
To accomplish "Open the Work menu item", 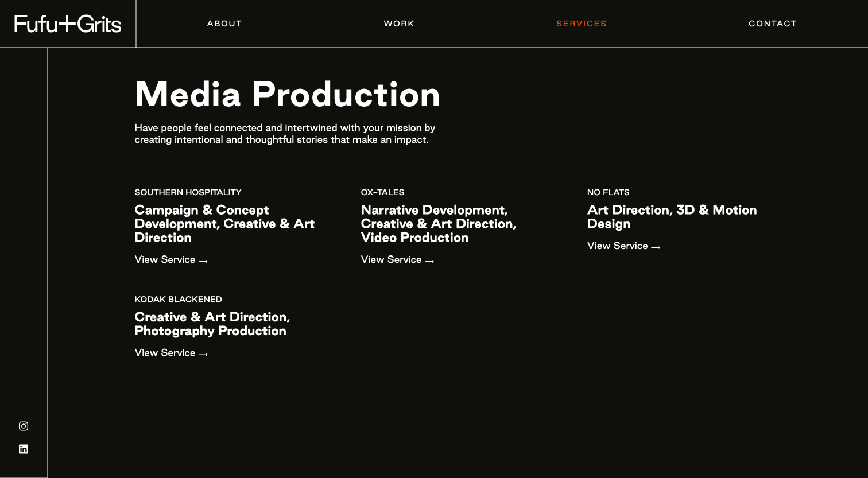I will pos(399,24).
